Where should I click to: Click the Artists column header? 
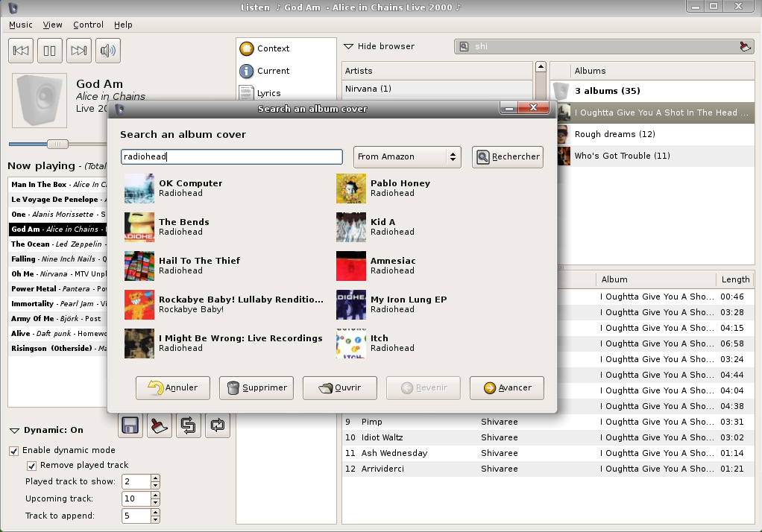point(438,71)
